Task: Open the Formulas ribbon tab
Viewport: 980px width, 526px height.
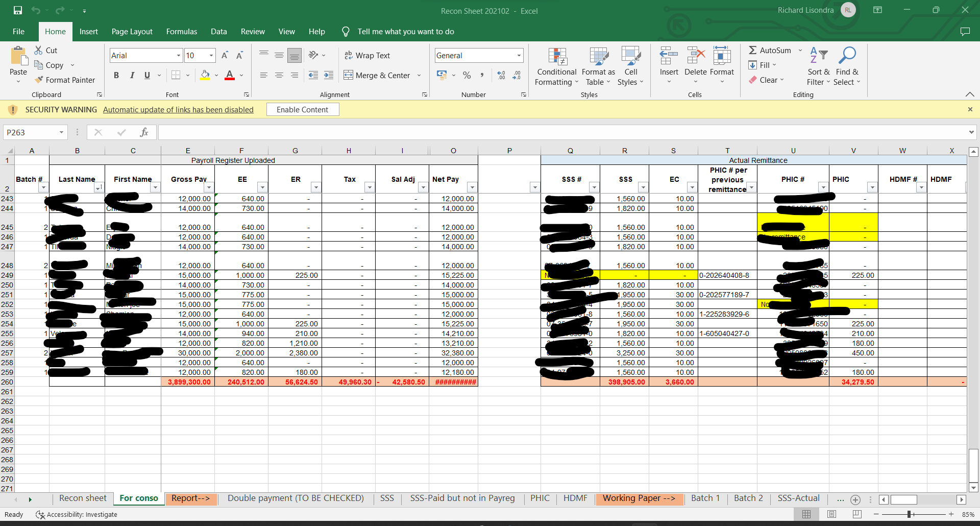Action: 181,31
